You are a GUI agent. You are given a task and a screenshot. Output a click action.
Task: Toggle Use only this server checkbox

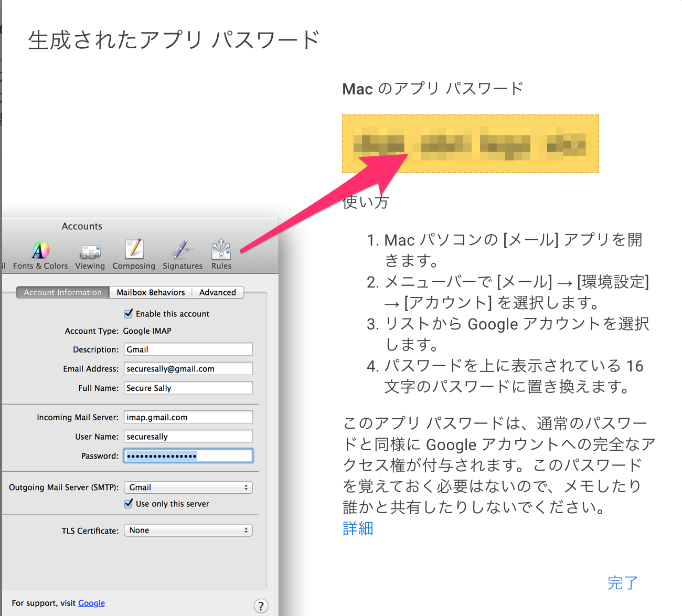coord(129,504)
